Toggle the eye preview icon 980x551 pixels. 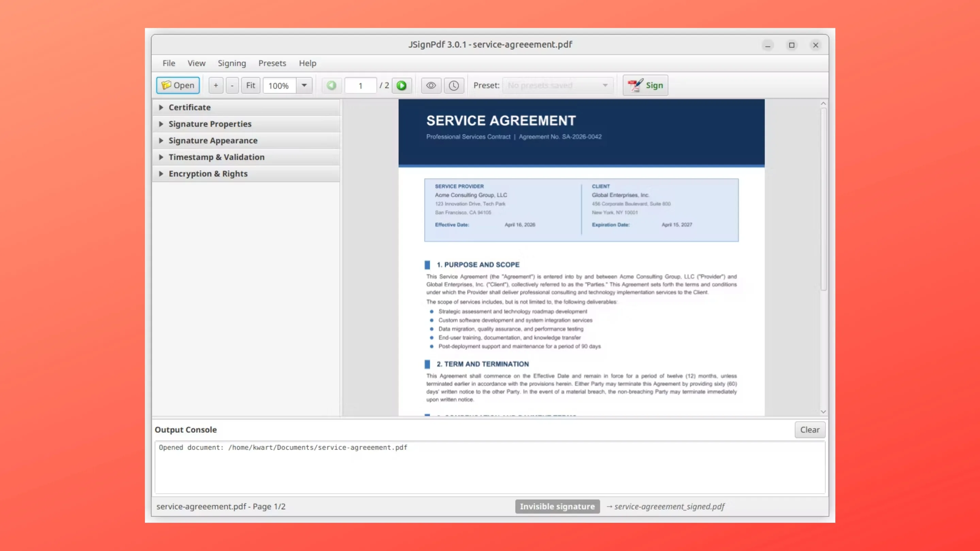pos(431,85)
